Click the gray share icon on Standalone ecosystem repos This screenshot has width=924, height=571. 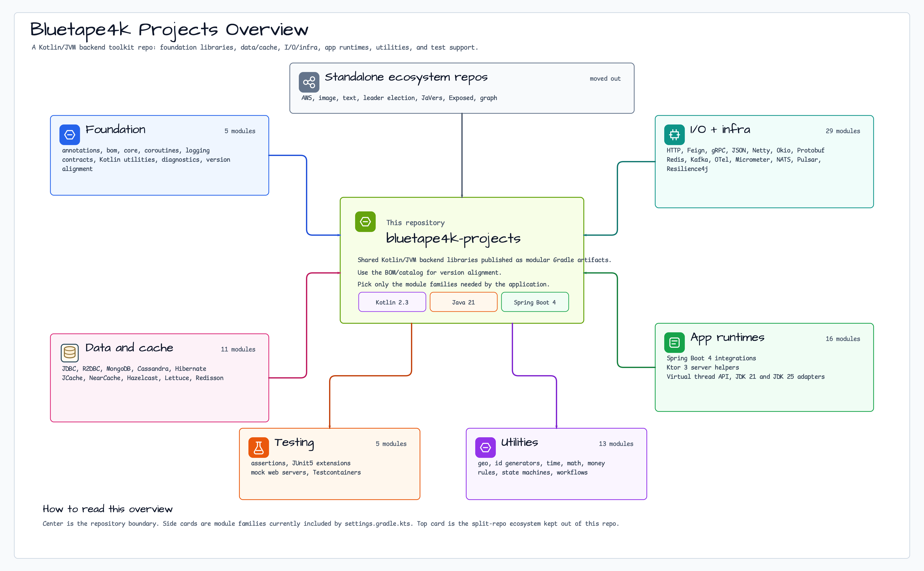(x=309, y=82)
